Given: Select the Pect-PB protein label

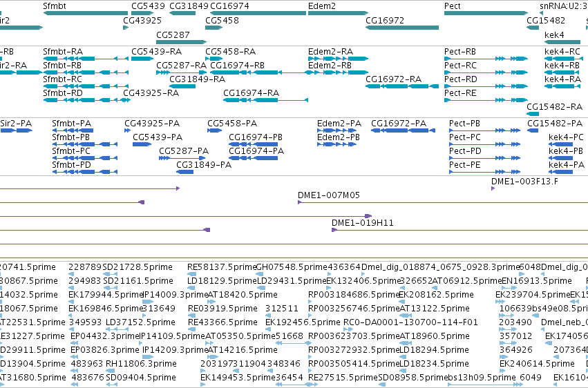Looking at the screenshot, I should (x=464, y=123).
